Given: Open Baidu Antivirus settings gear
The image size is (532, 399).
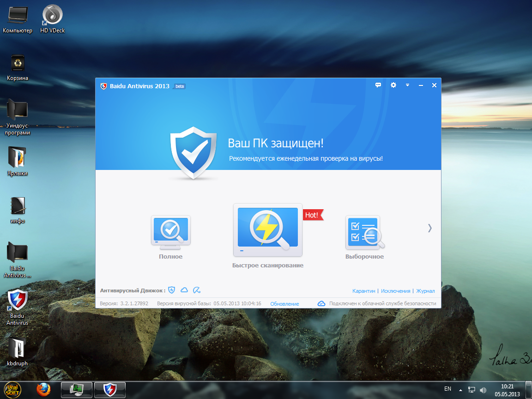Looking at the screenshot, I should [393, 85].
